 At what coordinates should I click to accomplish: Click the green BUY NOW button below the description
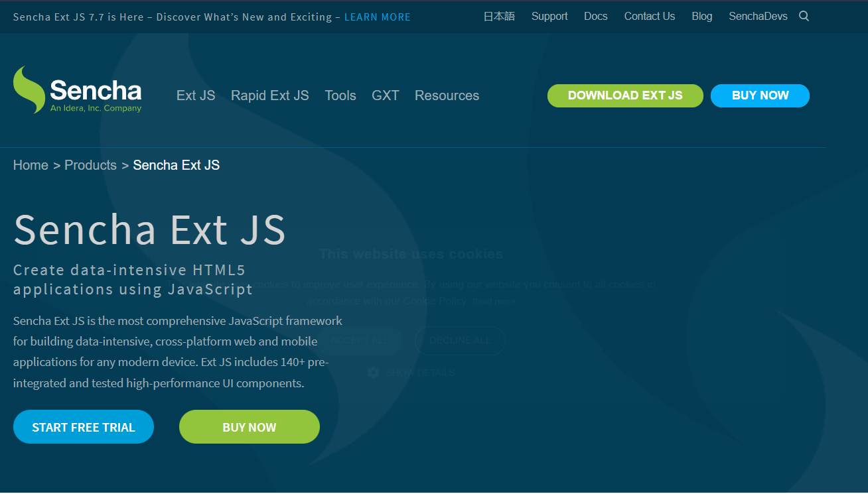[250, 427]
